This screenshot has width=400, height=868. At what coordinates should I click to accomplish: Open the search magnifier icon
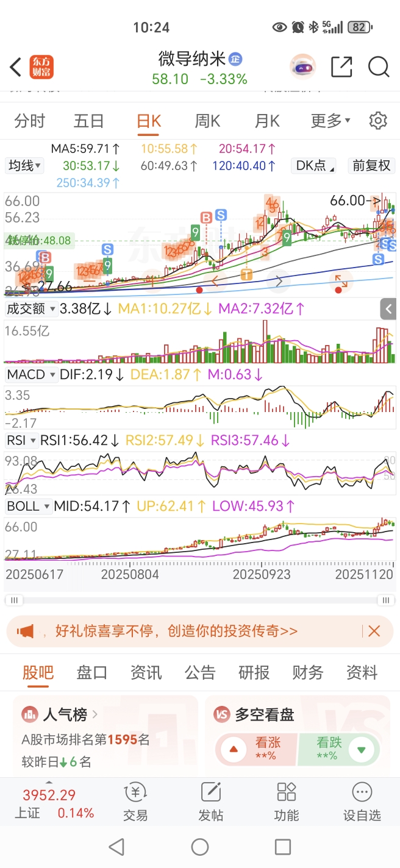379,67
